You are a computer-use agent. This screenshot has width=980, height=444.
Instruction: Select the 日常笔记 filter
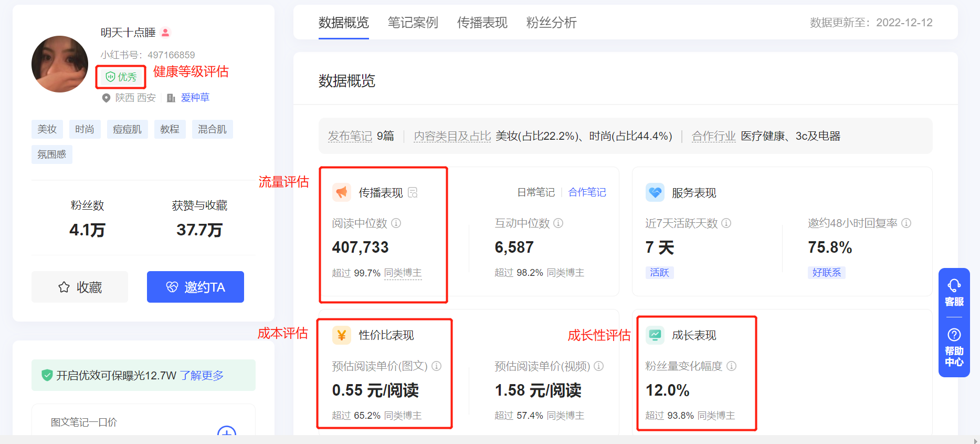tap(536, 192)
